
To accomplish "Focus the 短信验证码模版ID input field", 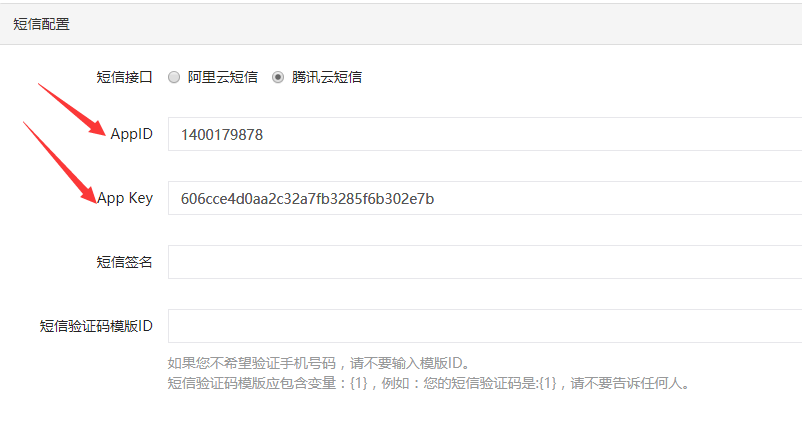I will pos(485,326).
